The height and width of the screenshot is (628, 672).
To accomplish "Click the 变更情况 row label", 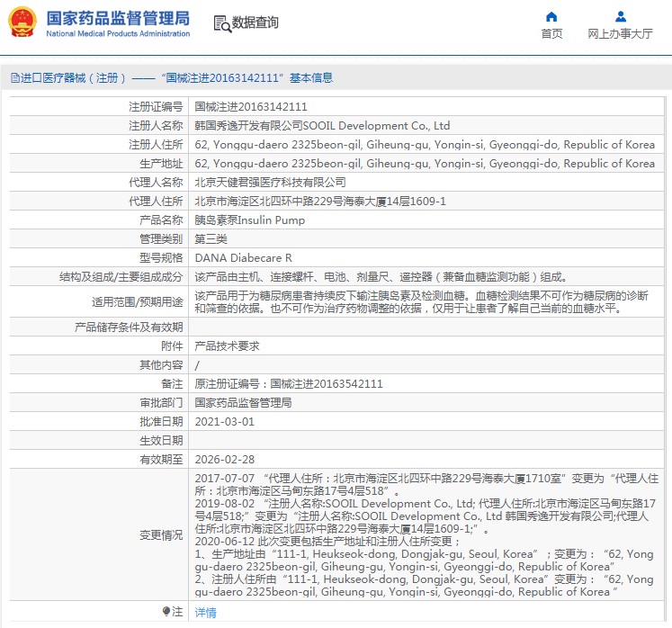I will pyautogui.click(x=161, y=535).
